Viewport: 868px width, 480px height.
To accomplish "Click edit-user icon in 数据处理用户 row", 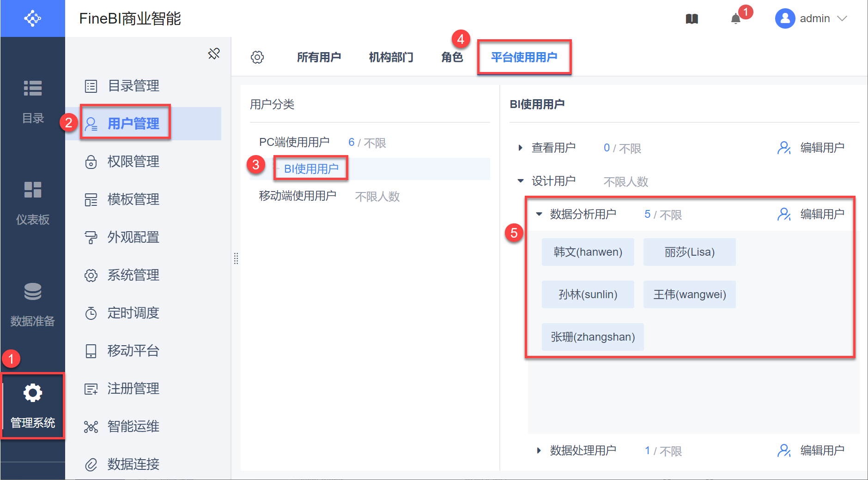I will (784, 450).
